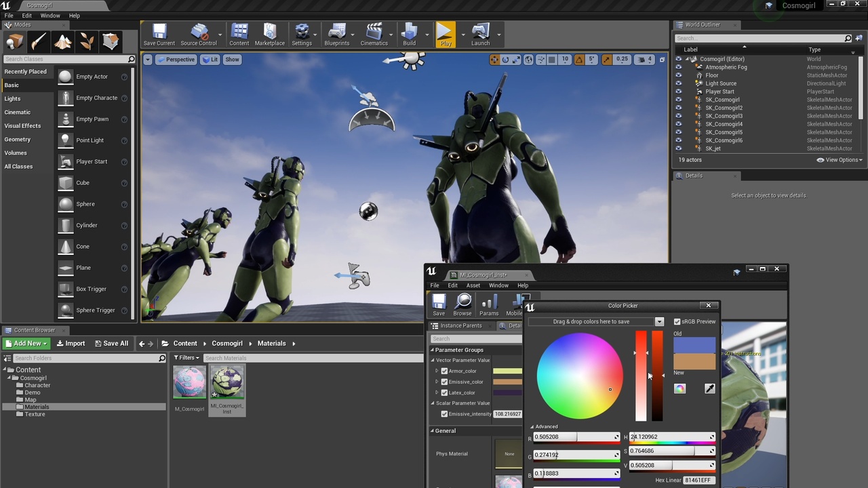Uncheck the Latex_color parameter checkbox
The width and height of the screenshot is (868, 488).
click(x=444, y=392)
